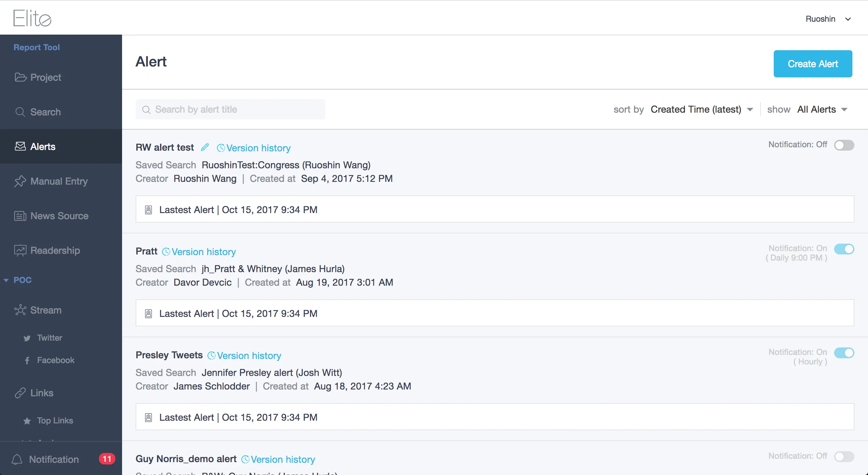Click the magnifier icon in alert title search box

146,110
